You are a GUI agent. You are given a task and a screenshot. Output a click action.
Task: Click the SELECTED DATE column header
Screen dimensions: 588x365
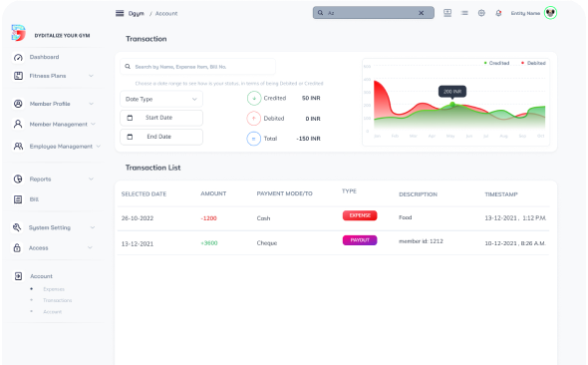tap(144, 193)
